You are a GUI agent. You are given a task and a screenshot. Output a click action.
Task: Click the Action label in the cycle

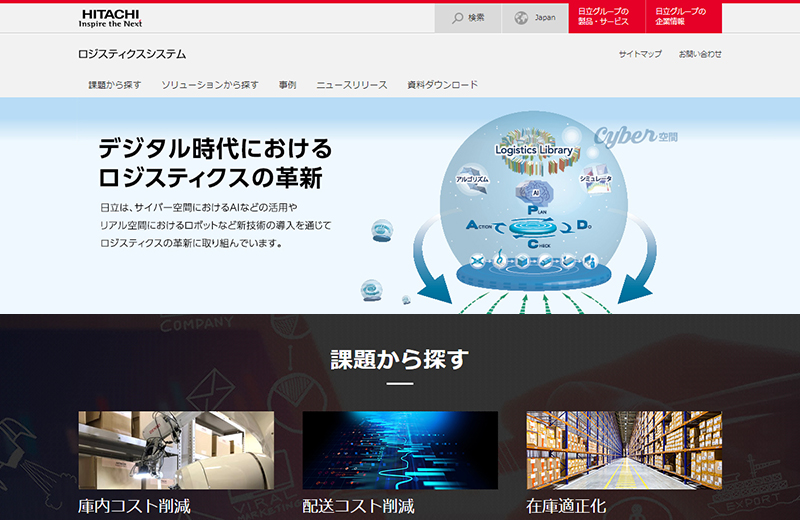pyautogui.click(x=479, y=225)
